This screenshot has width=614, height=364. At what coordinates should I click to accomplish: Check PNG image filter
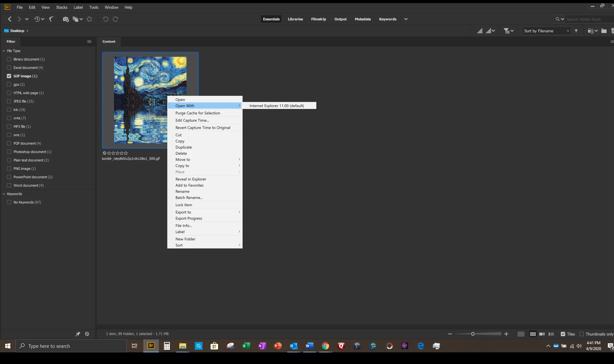coord(9,169)
